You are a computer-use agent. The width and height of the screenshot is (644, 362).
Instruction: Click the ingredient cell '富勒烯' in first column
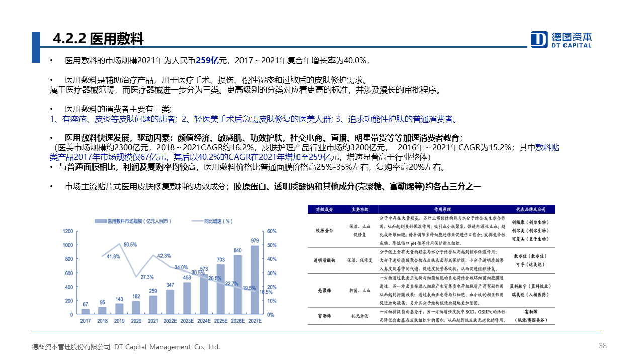[x=325, y=316]
